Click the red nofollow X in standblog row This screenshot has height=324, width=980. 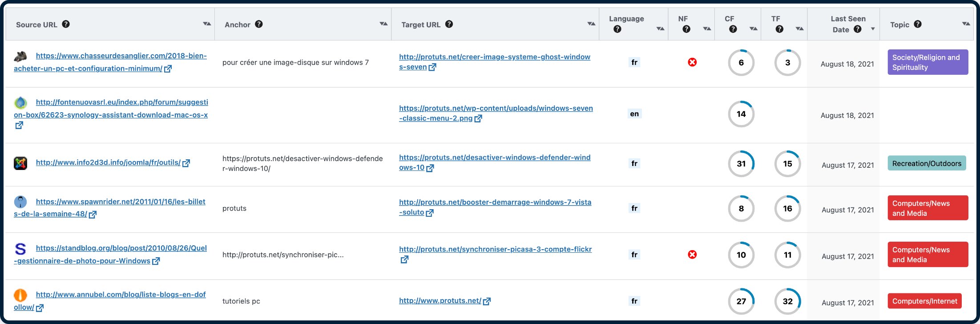coord(692,255)
